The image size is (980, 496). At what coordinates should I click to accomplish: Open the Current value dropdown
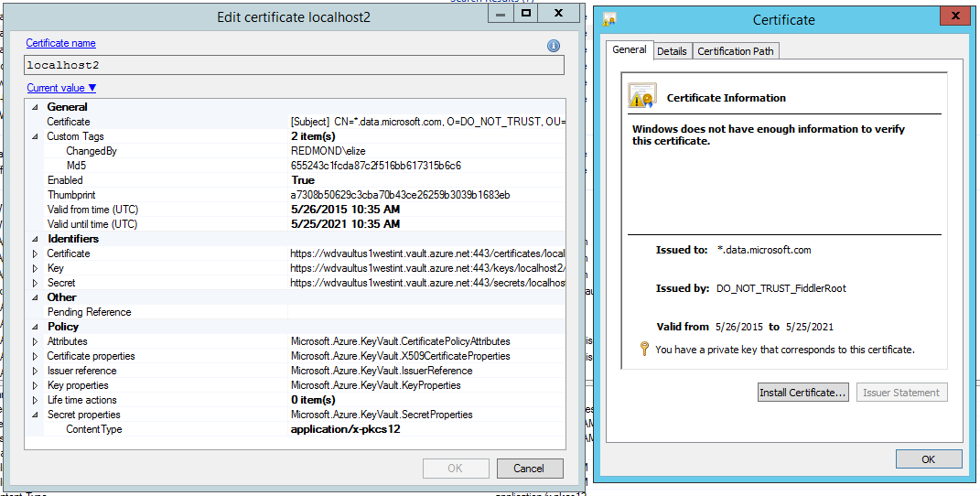pyautogui.click(x=61, y=88)
